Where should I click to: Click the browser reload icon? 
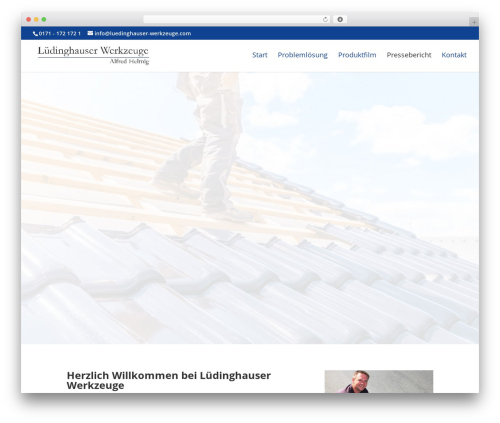[x=325, y=20]
